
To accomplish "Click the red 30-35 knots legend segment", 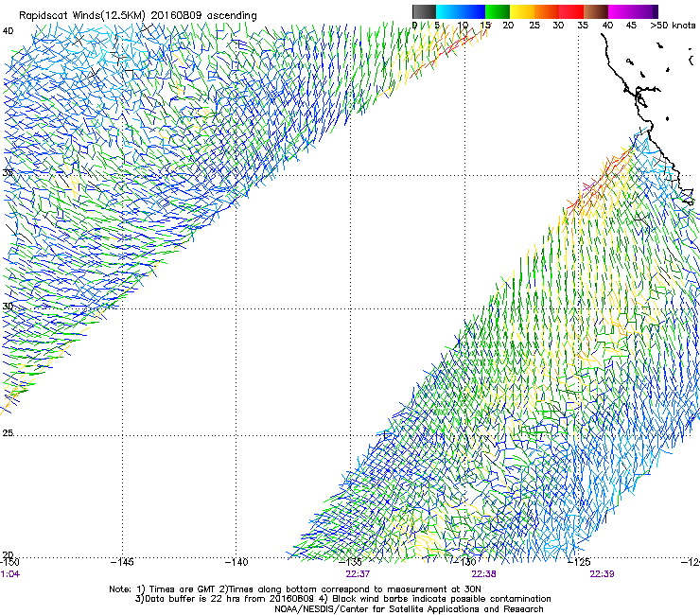I will click(x=571, y=11).
